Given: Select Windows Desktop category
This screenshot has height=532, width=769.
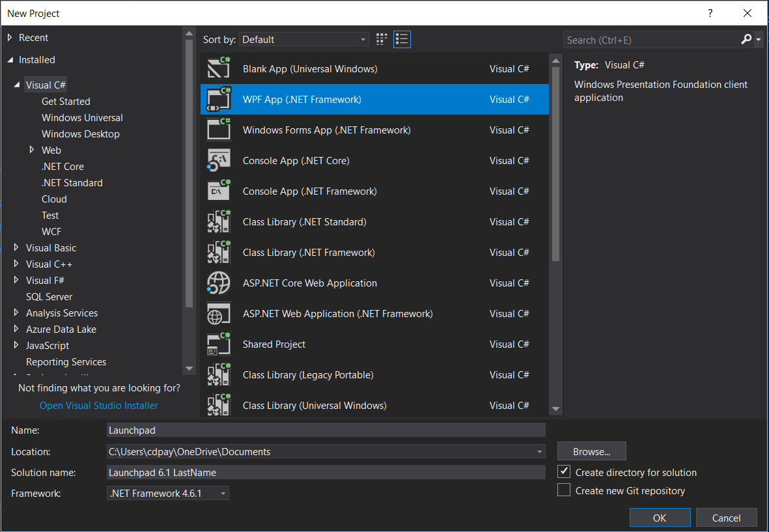Looking at the screenshot, I should (x=81, y=133).
